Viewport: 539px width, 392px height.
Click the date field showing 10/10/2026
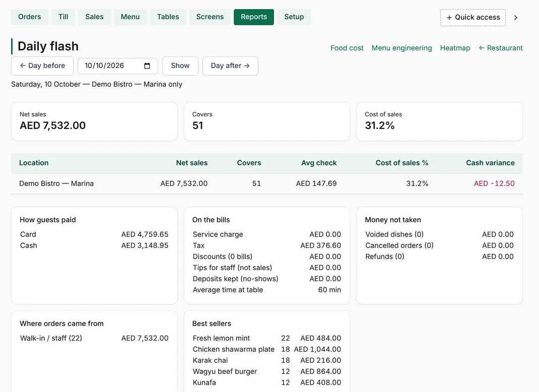pyautogui.click(x=117, y=66)
